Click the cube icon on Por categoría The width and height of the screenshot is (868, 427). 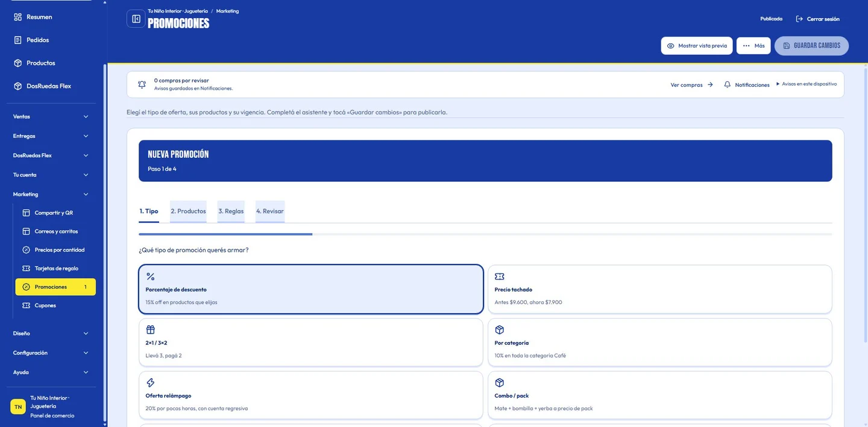(500, 329)
